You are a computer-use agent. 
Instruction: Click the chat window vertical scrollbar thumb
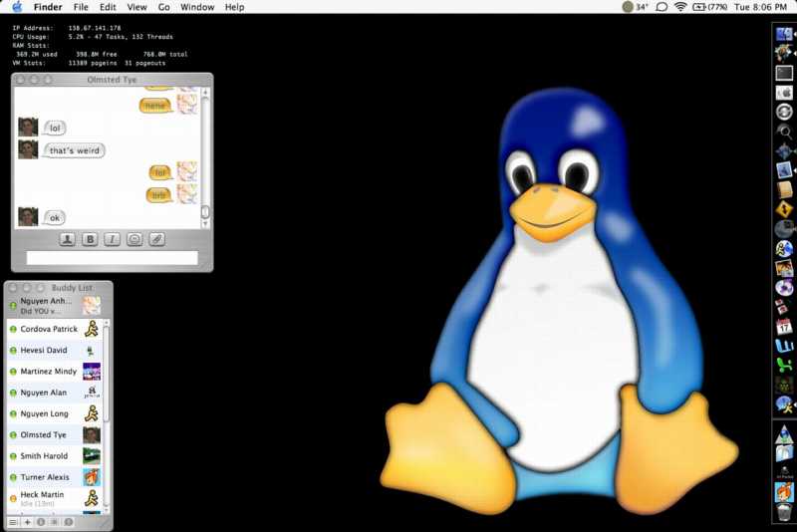click(205, 211)
